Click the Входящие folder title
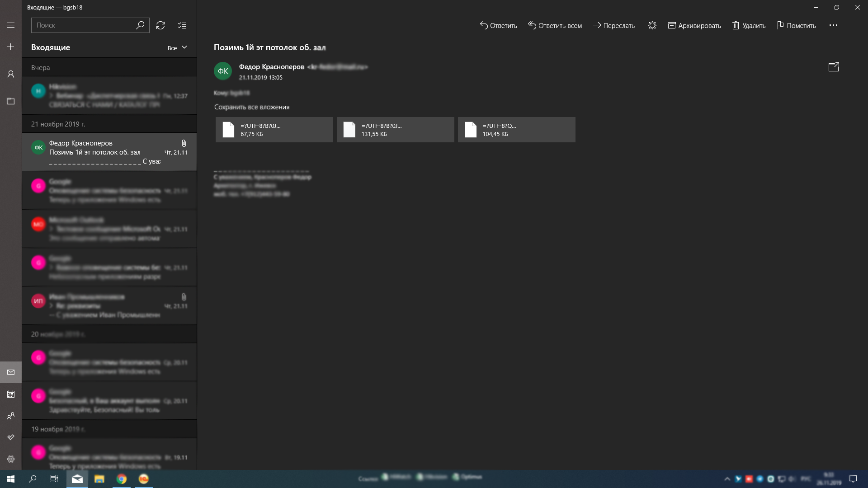The height and width of the screenshot is (488, 868). (51, 47)
